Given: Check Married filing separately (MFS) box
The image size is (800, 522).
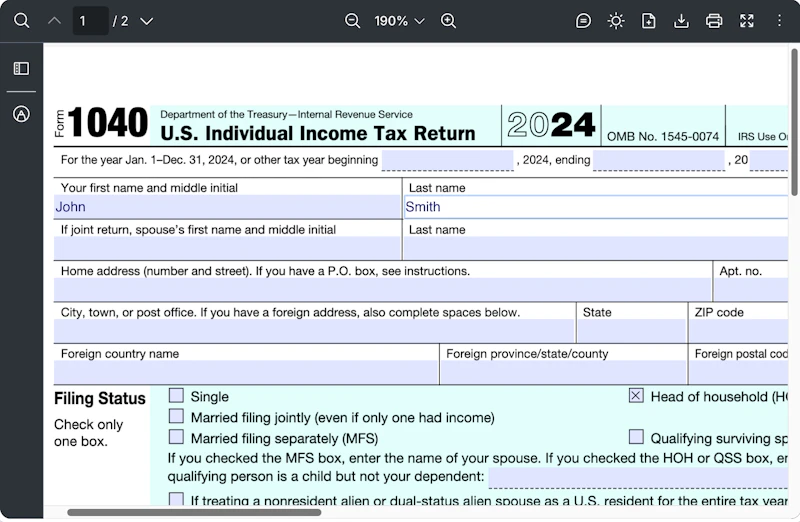Looking at the screenshot, I should [177, 437].
